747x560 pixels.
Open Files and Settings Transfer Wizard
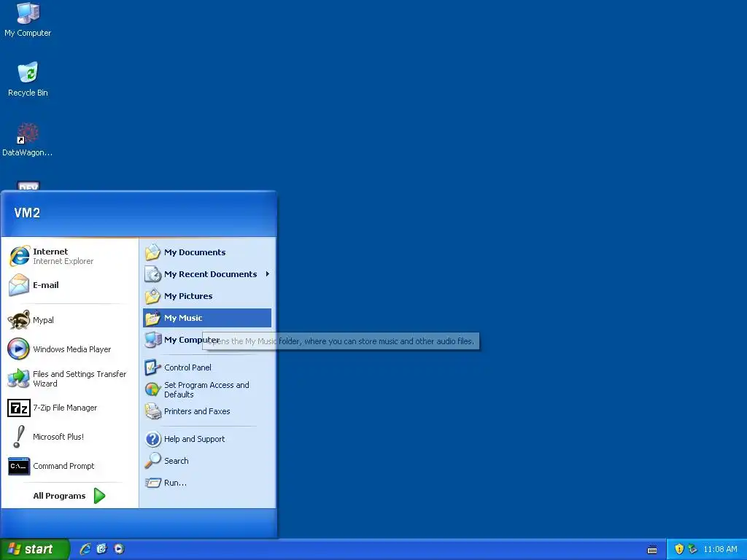[69, 378]
